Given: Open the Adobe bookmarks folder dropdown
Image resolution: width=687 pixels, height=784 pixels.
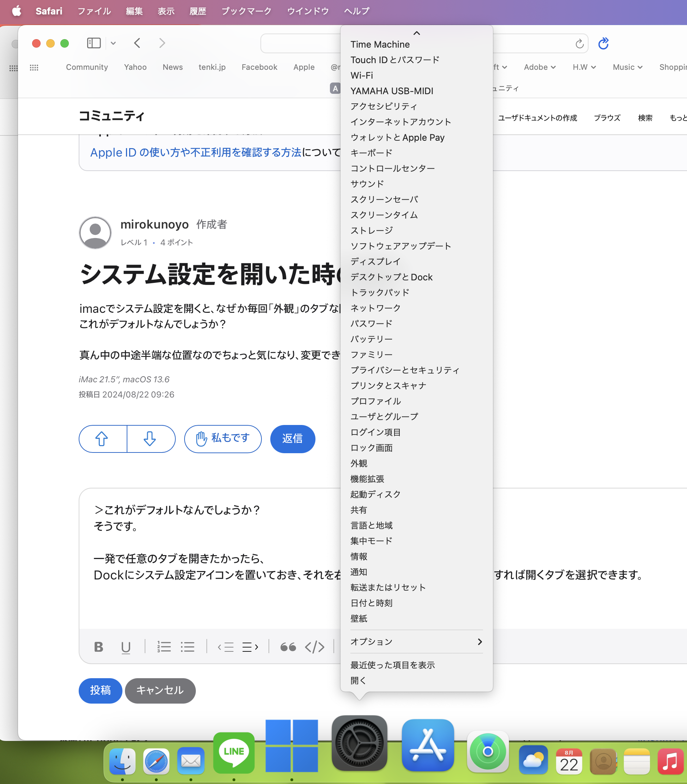Looking at the screenshot, I should coord(540,67).
